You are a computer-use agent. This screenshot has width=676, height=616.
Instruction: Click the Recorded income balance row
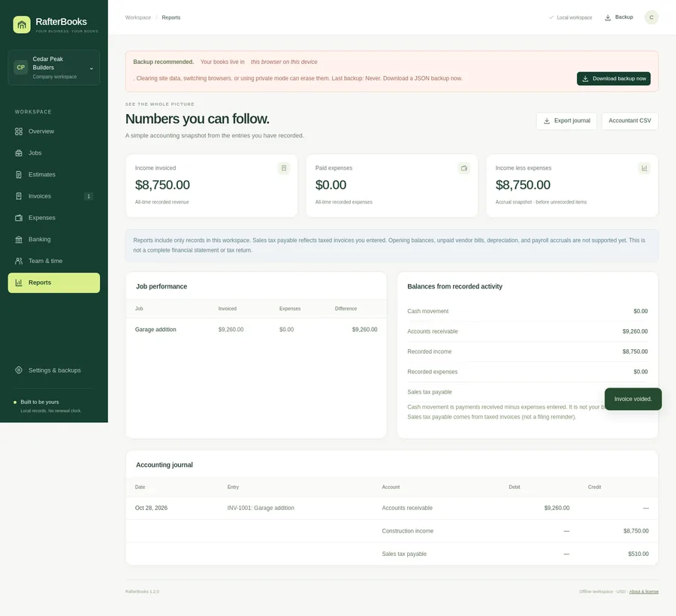point(527,352)
